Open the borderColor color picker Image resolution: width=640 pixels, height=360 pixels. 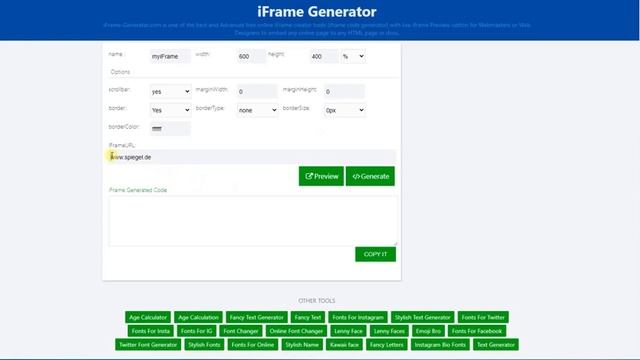click(170, 129)
